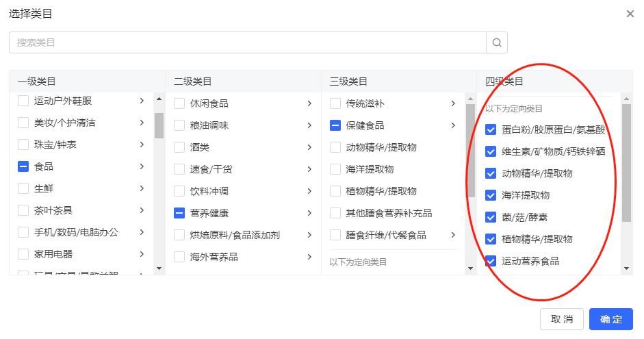Image resolution: width=644 pixels, height=339 pixels.
Task: Check the 珠宝/钟表 checkbox
Action: [x=23, y=145]
